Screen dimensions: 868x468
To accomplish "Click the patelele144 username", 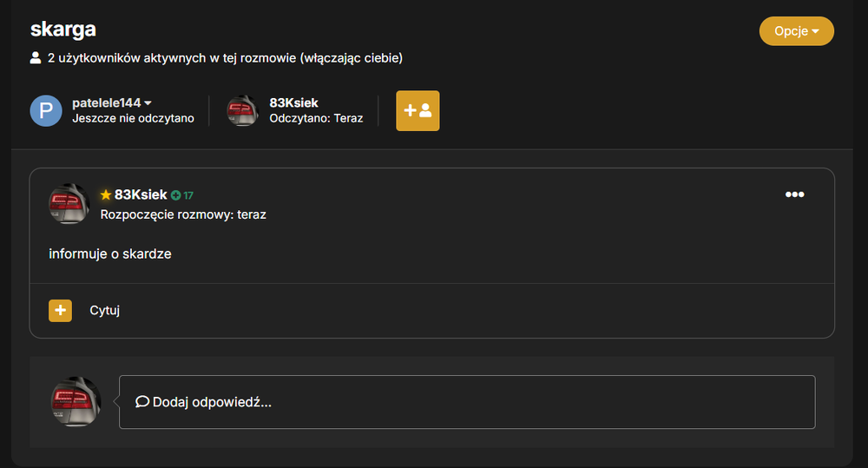I will [106, 103].
